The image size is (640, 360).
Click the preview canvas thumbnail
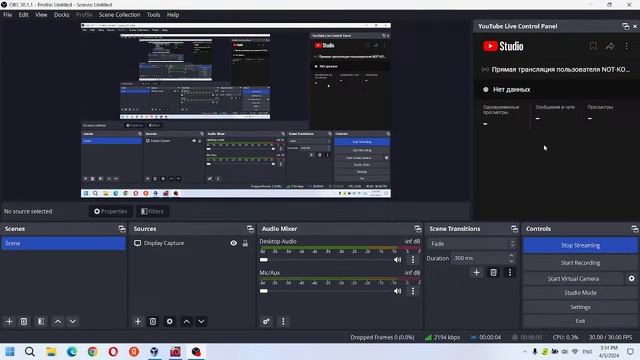click(236, 110)
